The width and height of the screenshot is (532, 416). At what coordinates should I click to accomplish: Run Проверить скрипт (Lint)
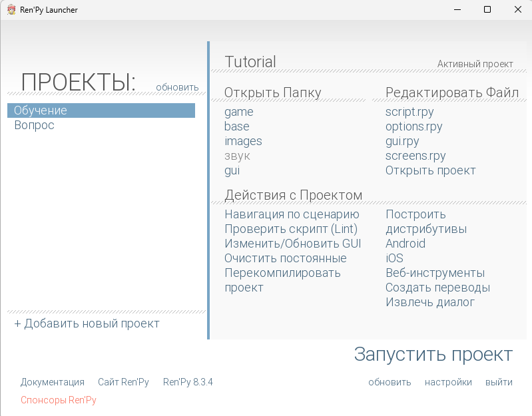click(x=291, y=229)
